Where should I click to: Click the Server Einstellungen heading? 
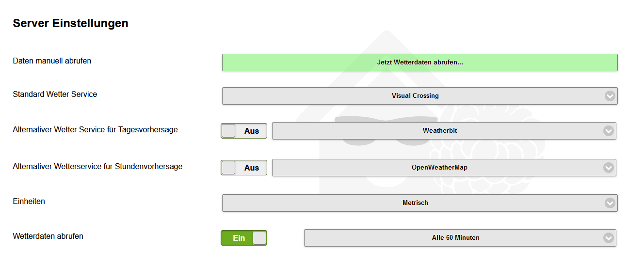pos(70,23)
